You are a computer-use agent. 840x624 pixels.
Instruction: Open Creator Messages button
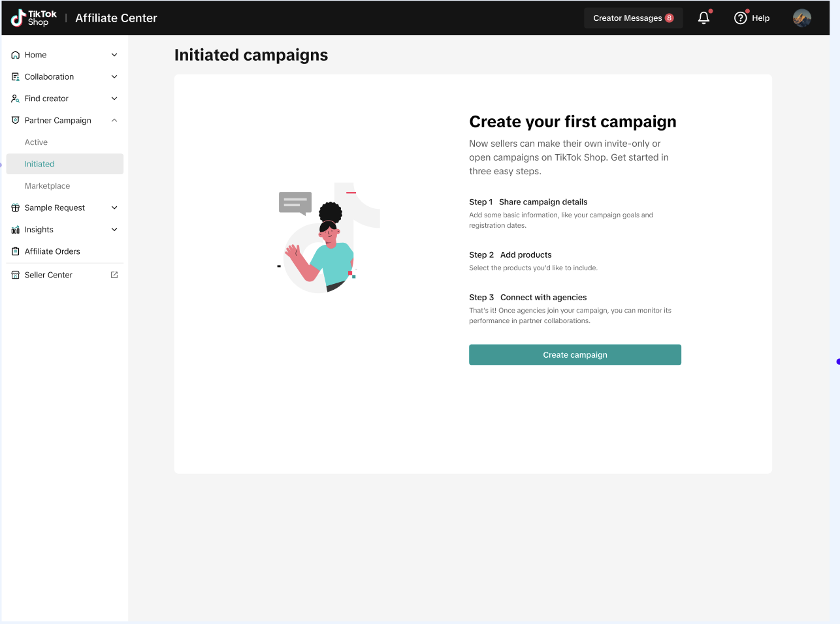tap(632, 18)
